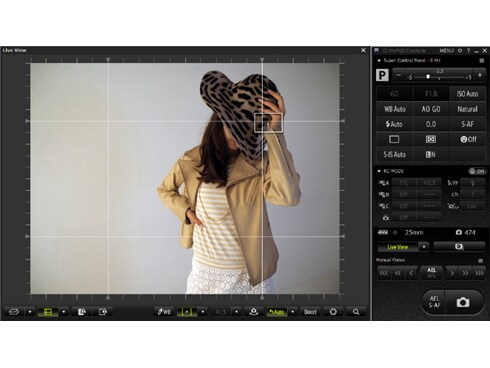Open the aspect ratio 4:3 dropdown arrow
This screenshot has width=490, height=368.
click(236, 312)
